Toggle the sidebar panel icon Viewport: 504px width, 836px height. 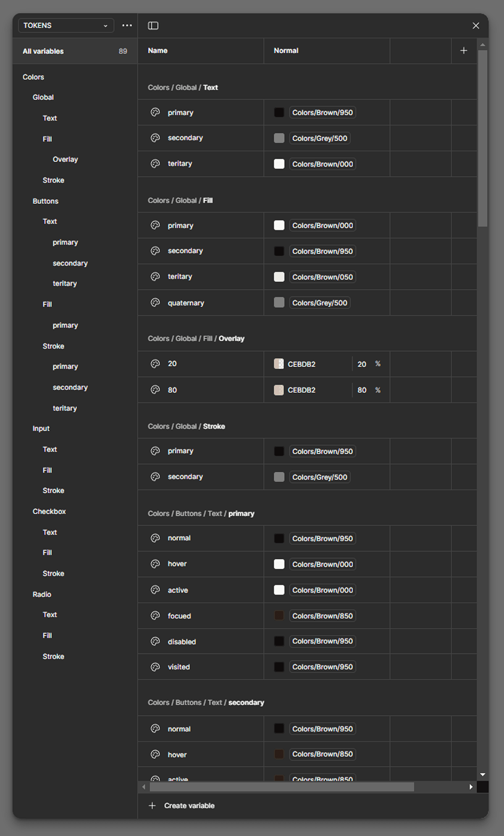tap(153, 26)
